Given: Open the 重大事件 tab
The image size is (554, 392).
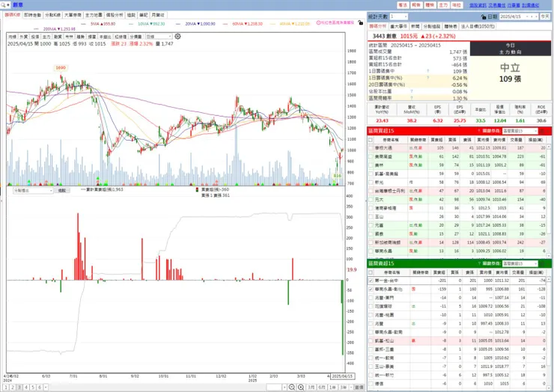Looking at the screenshot, I should pyautogui.click(x=398, y=26).
